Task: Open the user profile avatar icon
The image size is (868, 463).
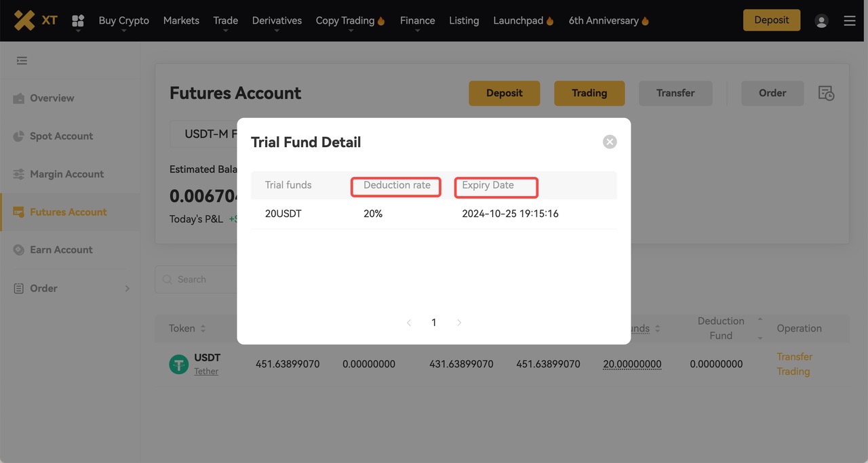Action: (x=821, y=21)
